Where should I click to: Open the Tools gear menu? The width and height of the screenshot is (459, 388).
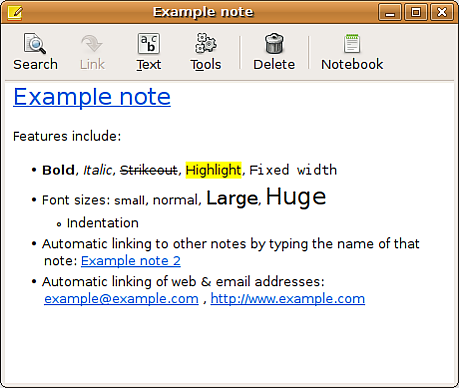[x=206, y=52]
